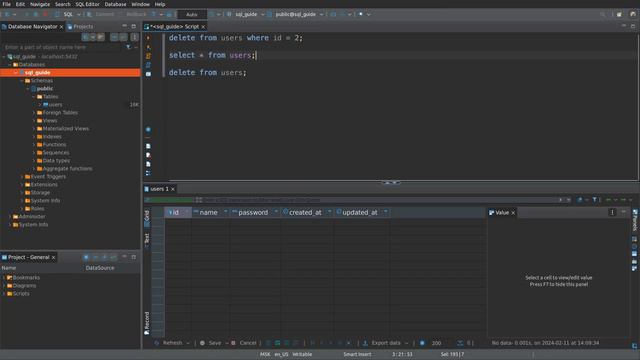Collapse the Schemas folder

tap(22, 81)
